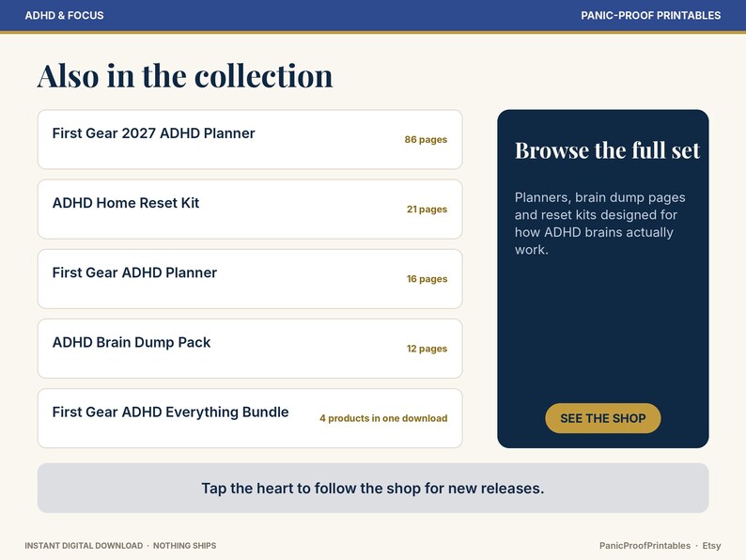This screenshot has height=560, width=746.
Task: Click the '12 pages' label
Action: [427, 349]
